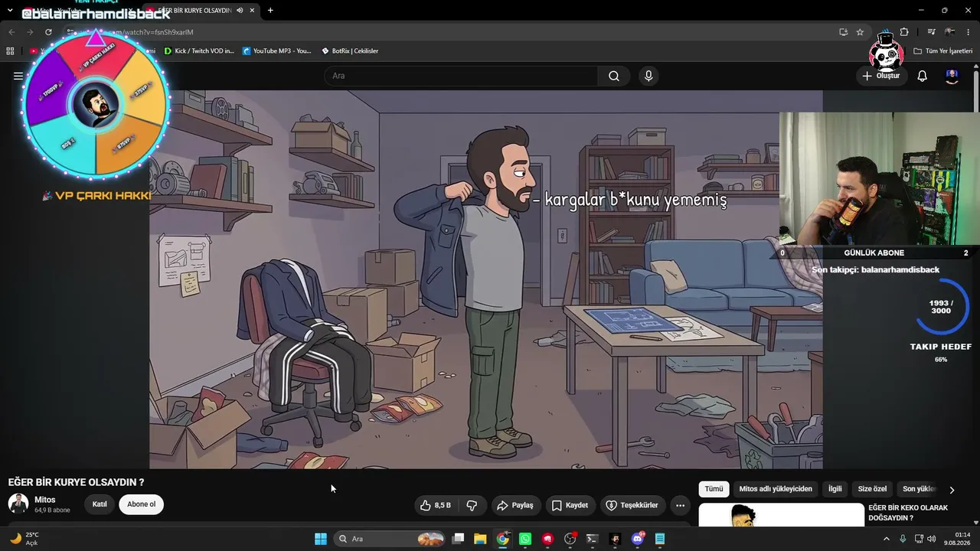Reload the page in Chrome
980x551 pixels.
[x=48, y=32]
